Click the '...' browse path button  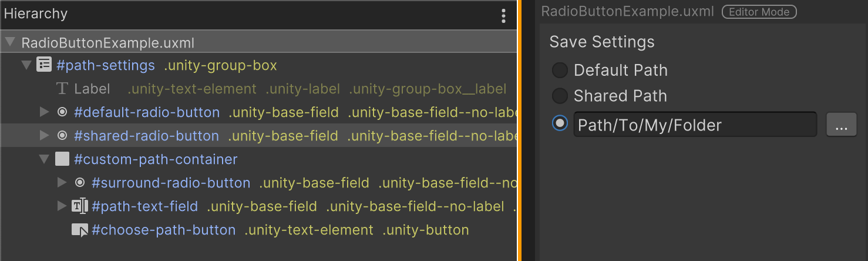842,125
